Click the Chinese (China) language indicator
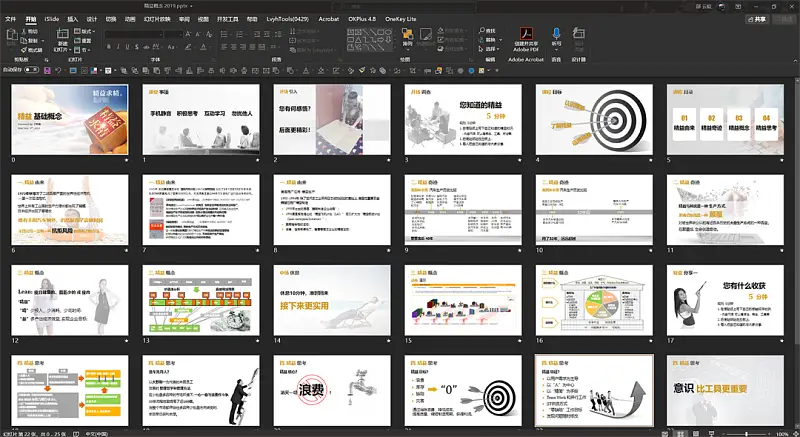This screenshot has height=437, width=800. click(x=96, y=434)
